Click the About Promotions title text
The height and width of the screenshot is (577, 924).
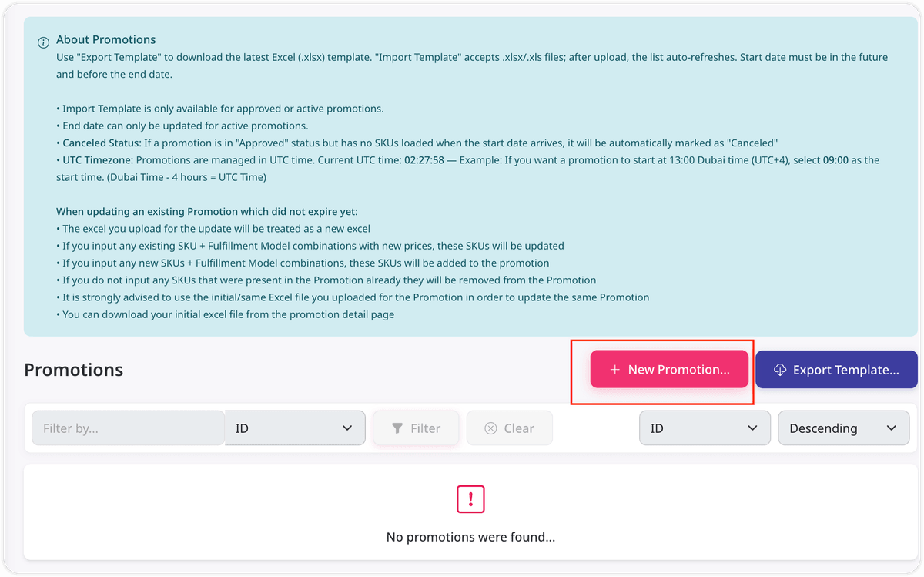(x=106, y=39)
